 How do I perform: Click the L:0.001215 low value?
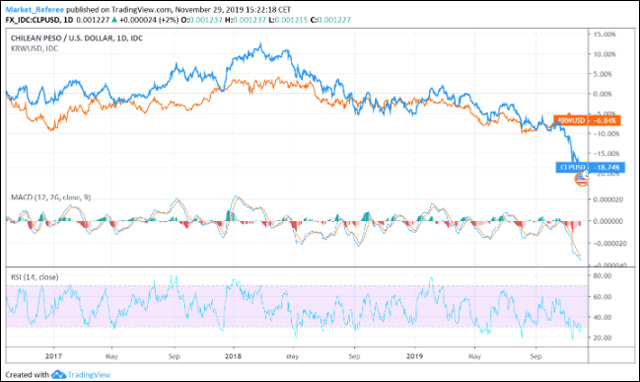[288, 20]
